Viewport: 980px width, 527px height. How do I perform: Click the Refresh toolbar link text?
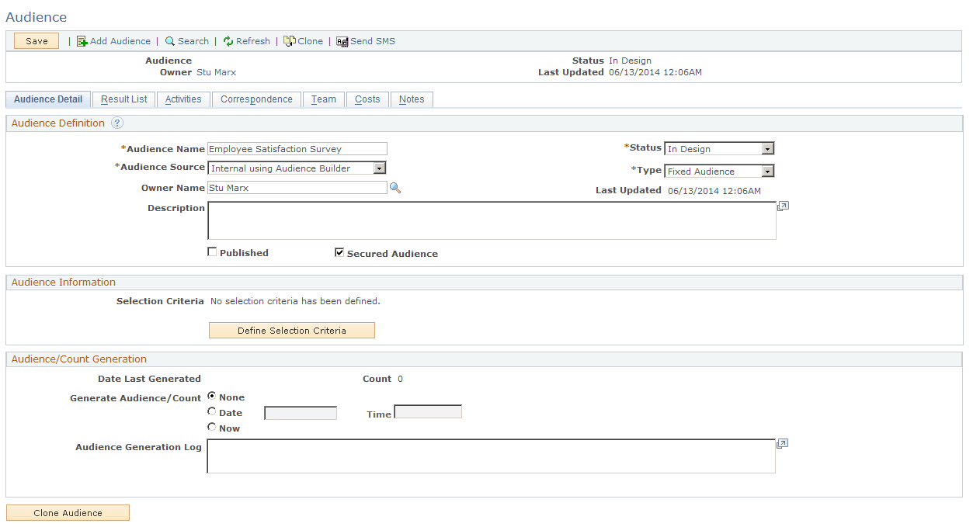(x=253, y=41)
